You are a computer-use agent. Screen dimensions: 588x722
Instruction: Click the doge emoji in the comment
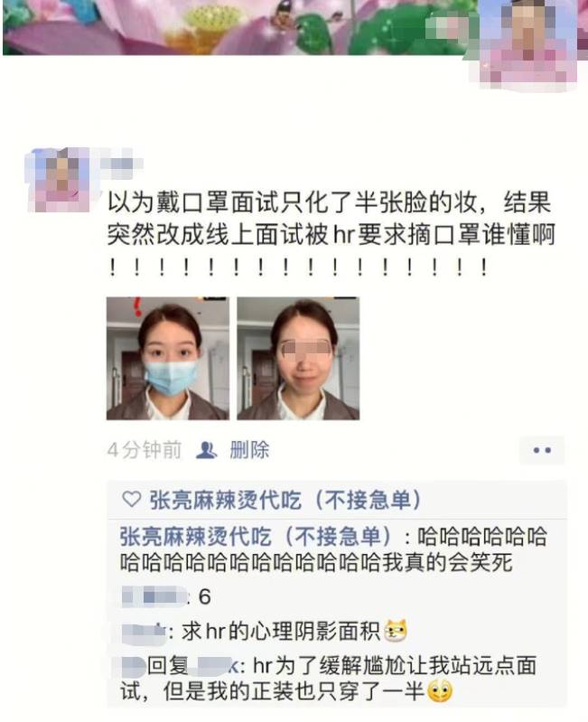tap(396, 631)
